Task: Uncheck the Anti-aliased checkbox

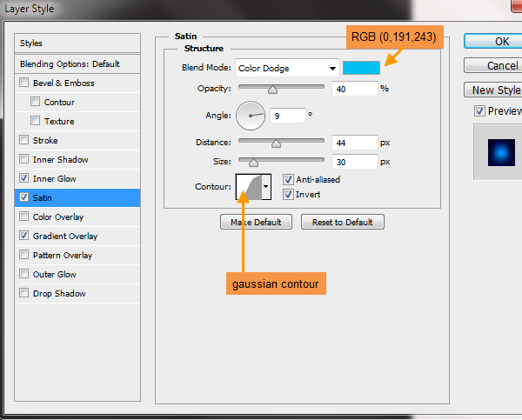Action: coord(289,180)
